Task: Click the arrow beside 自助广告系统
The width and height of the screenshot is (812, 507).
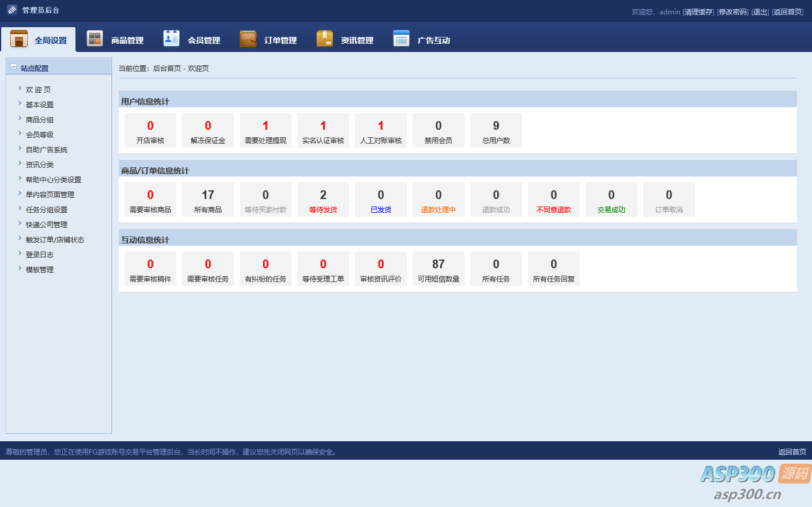Action: 20,148
